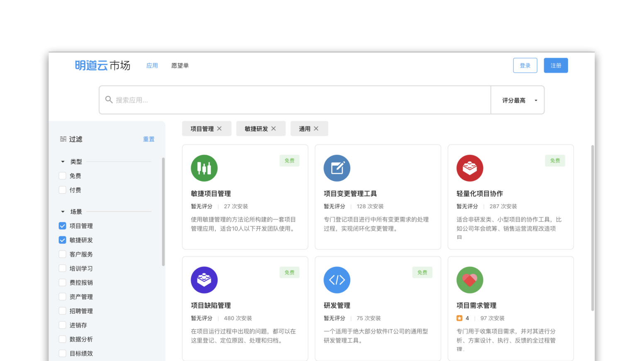Click the 75 次安装 text

(369, 318)
